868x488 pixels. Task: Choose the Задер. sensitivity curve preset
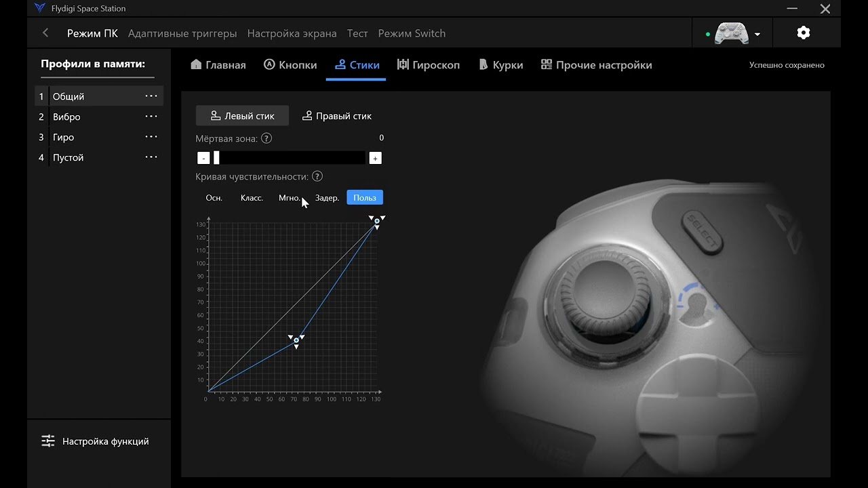tap(327, 198)
